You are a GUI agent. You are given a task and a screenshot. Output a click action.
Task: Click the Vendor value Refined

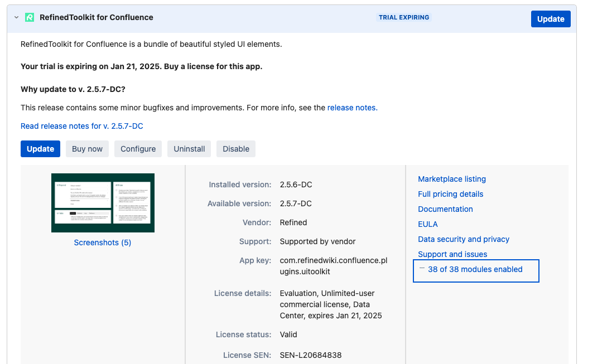pyautogui.click(x=293, y=223)
